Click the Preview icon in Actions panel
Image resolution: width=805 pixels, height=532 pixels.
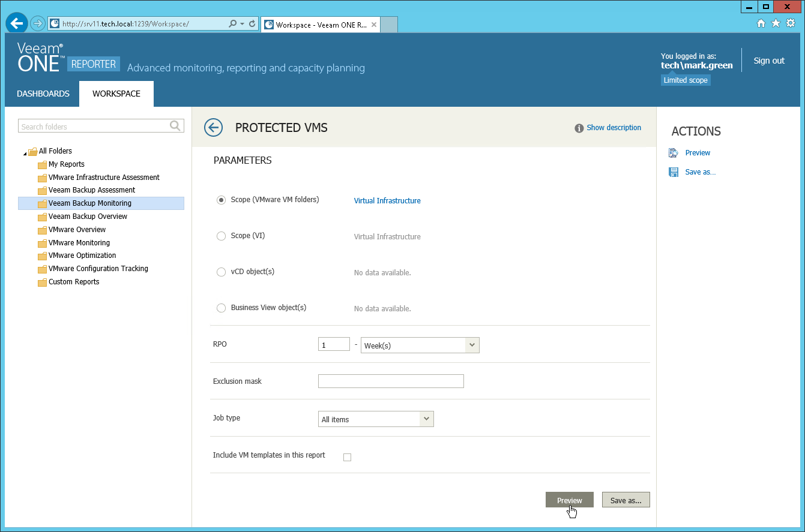(x=674, y=153)
